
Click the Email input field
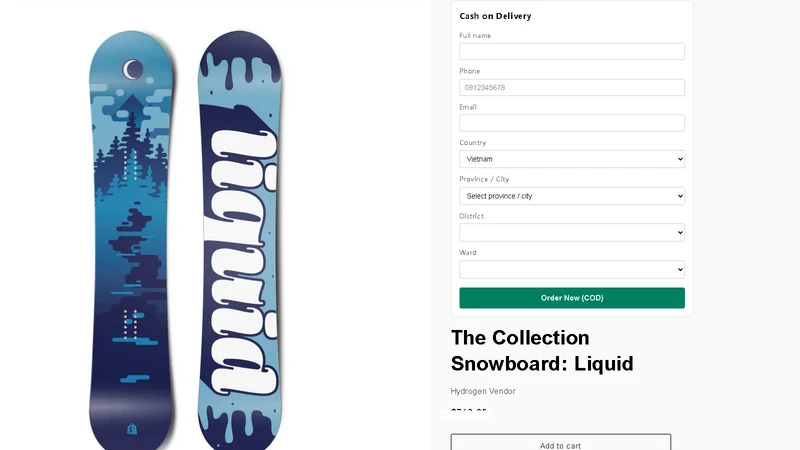point(571,123)
